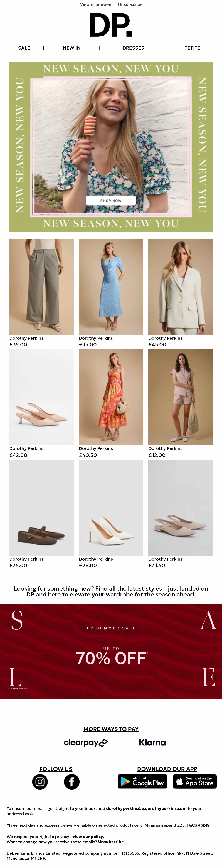Open the brown Mary Jane flats product
This screenshot has height=868, width=222.
(x=41, y=507)
